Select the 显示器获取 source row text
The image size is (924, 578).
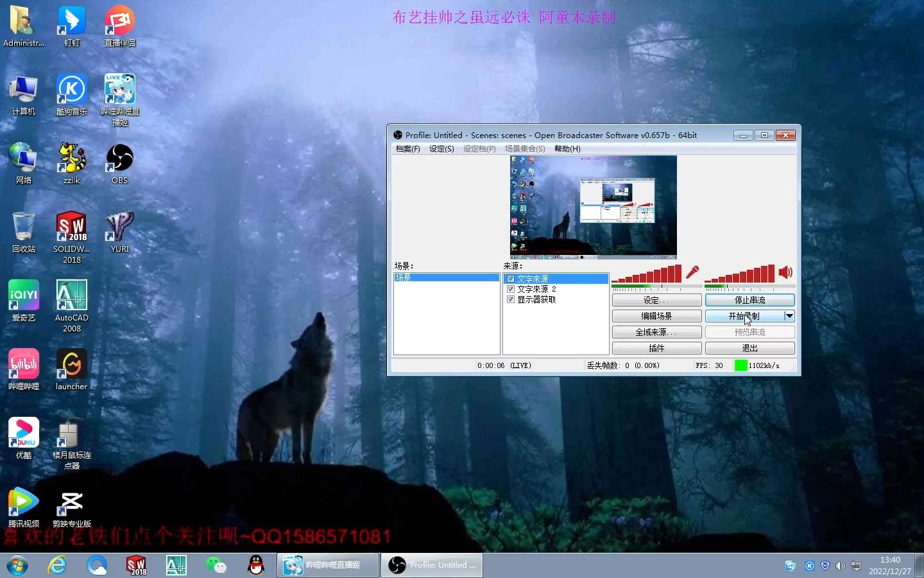pyautogui.click(x=536, y=299)
